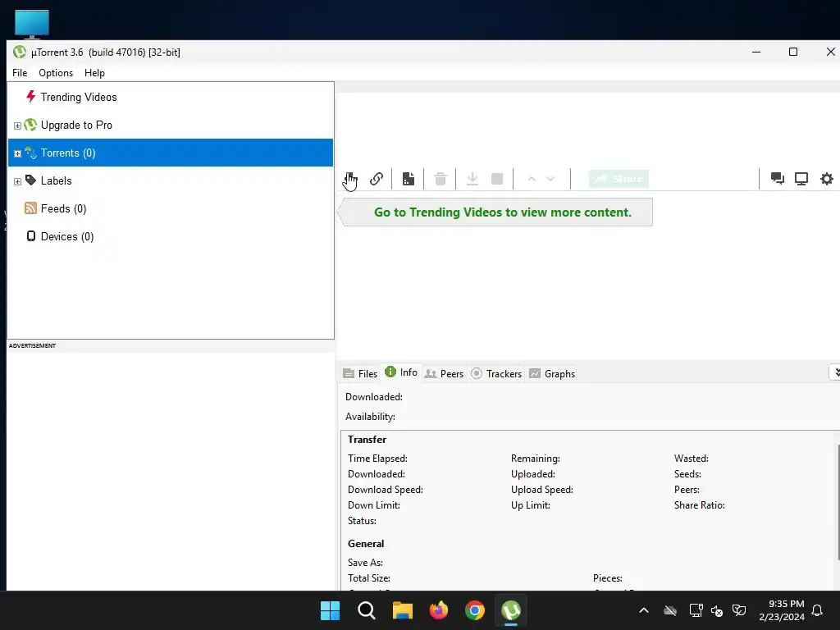This screenshot has width=840, height=630.
Task: Select Feeds (0) in sidebar
Action: click(63, 208)
